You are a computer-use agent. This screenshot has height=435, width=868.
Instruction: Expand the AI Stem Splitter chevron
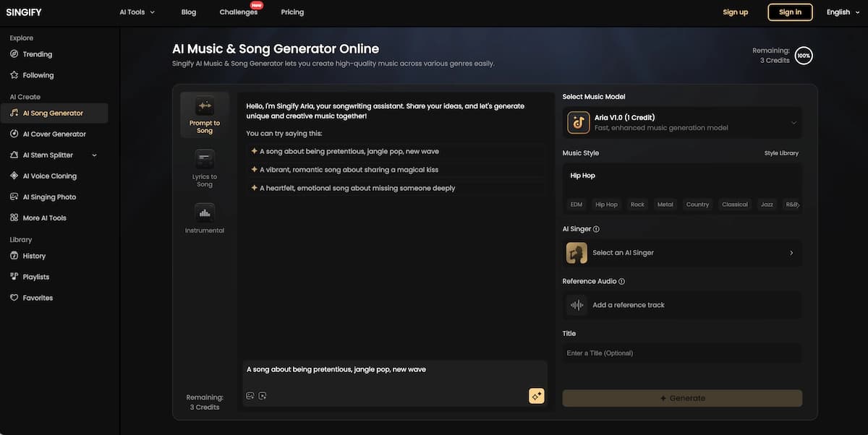[94, 155]
